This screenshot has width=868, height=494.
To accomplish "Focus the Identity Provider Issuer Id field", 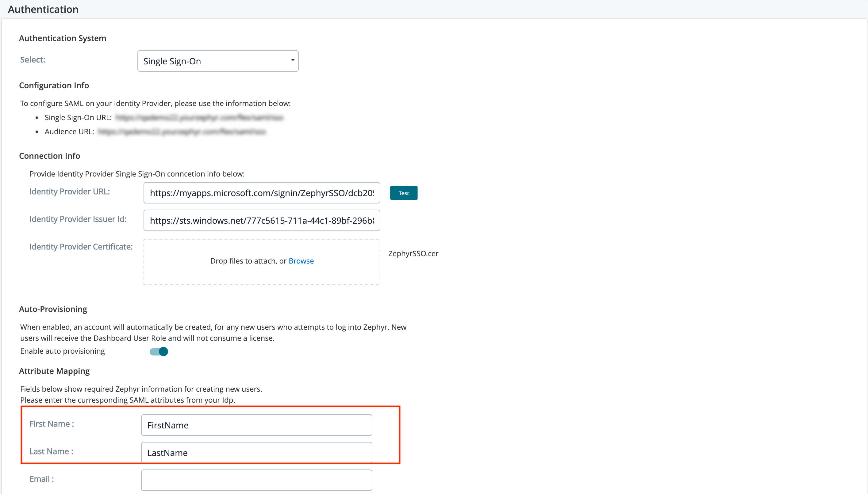I will point(261,221).
